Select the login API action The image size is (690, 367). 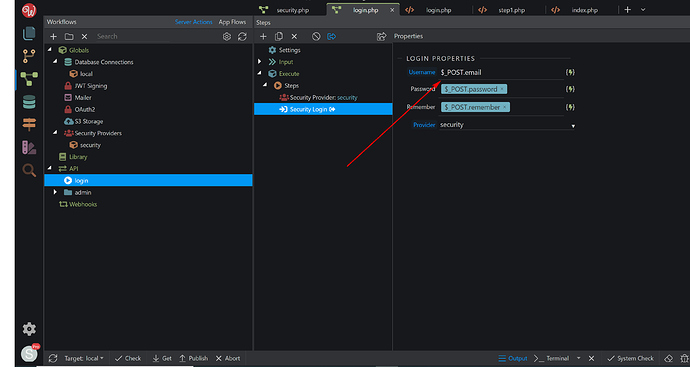148,180
